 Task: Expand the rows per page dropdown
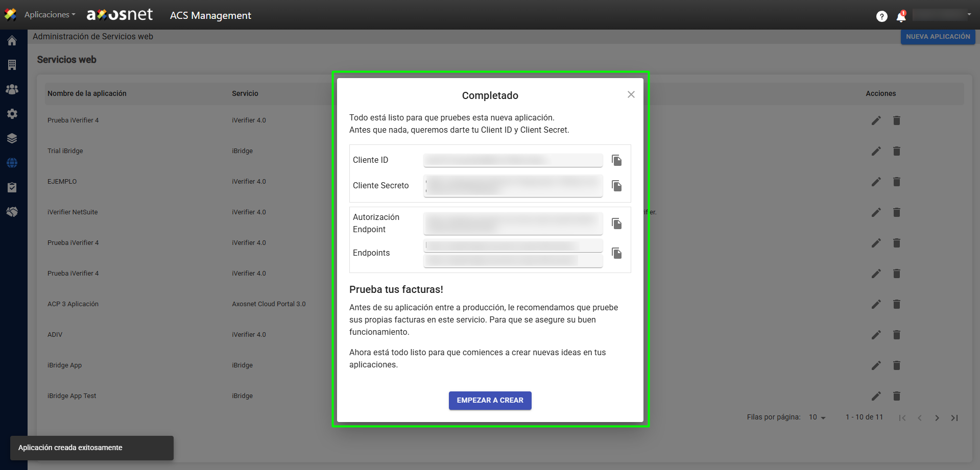(x=817, y=417)
